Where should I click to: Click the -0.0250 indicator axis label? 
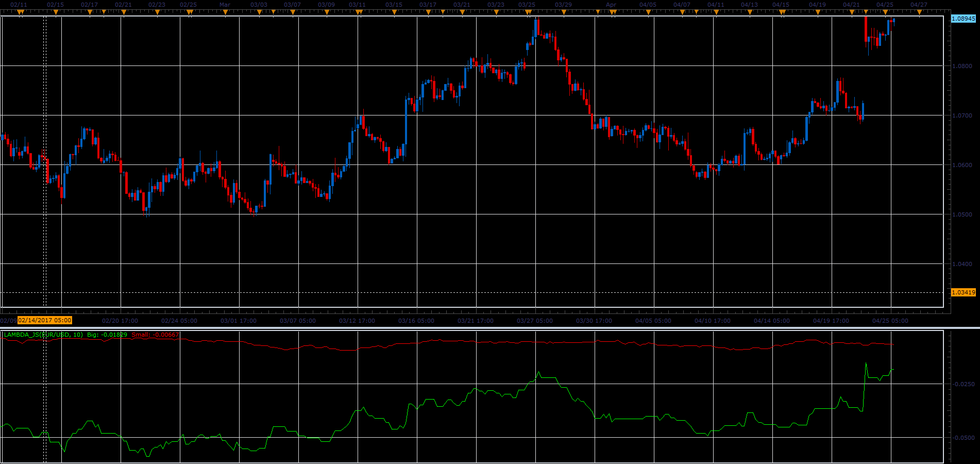click(x=963, y=384)
